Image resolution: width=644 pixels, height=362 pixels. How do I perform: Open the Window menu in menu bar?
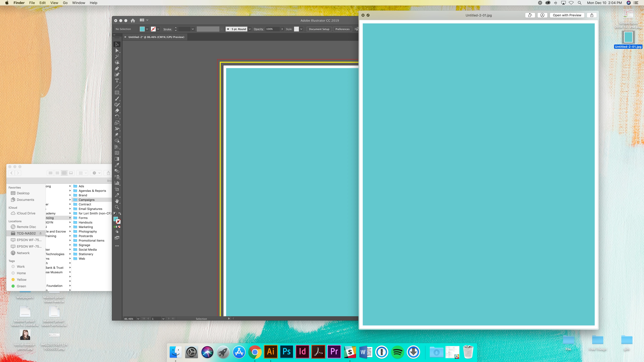click(x=78, y=3)
